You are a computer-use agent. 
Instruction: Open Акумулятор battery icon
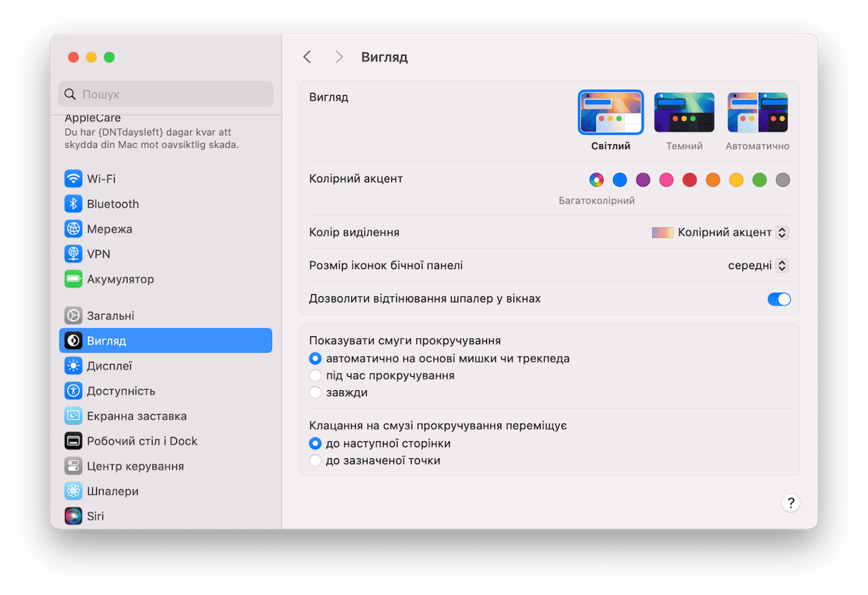coord(73,279)
